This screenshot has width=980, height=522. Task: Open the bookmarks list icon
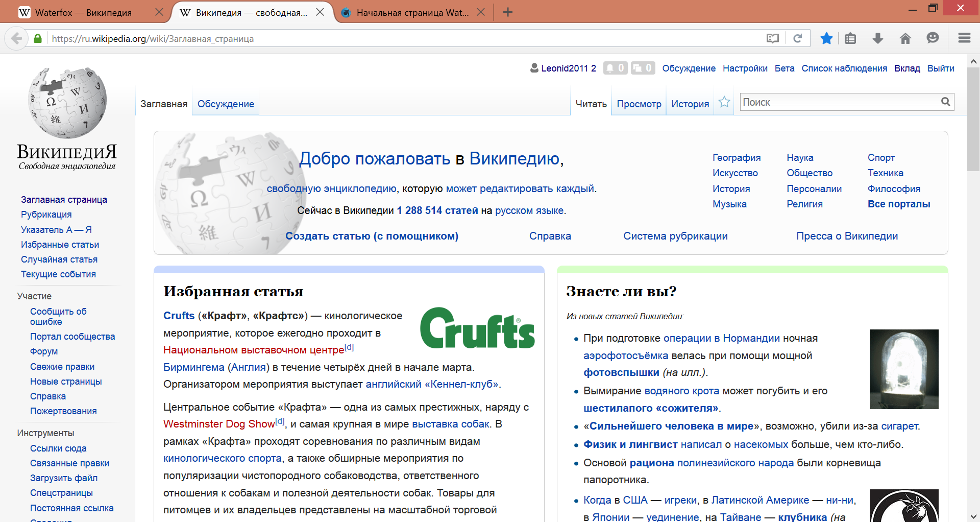tap(850, 38)
